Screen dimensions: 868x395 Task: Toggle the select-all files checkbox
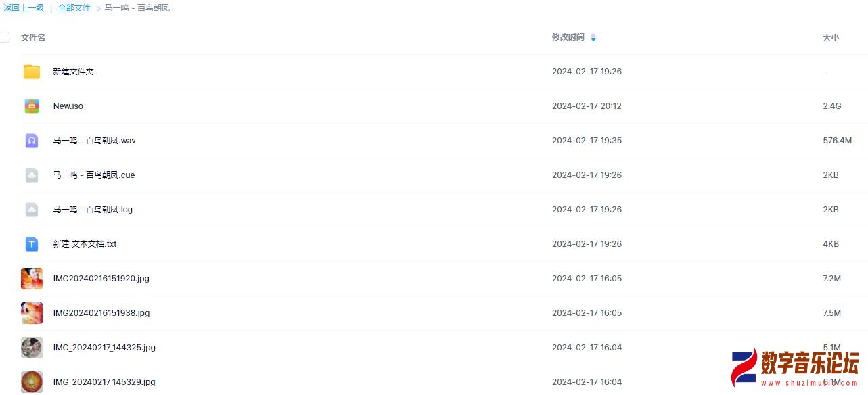[x=5, y=37]
